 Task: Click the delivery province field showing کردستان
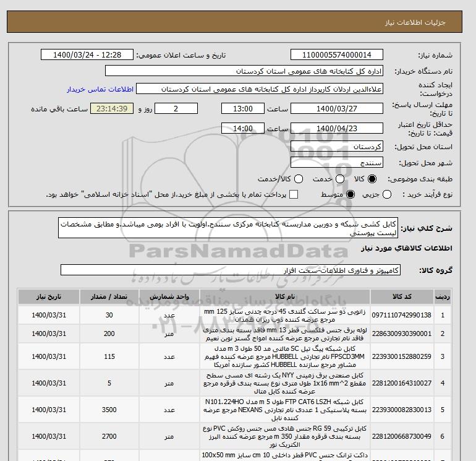336,147
